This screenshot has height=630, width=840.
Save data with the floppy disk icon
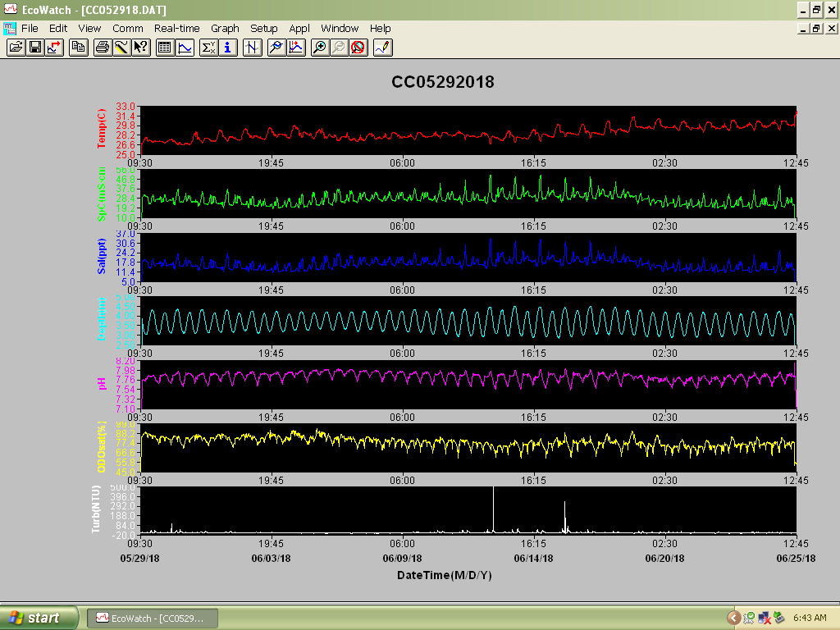(x=35, y=48)
